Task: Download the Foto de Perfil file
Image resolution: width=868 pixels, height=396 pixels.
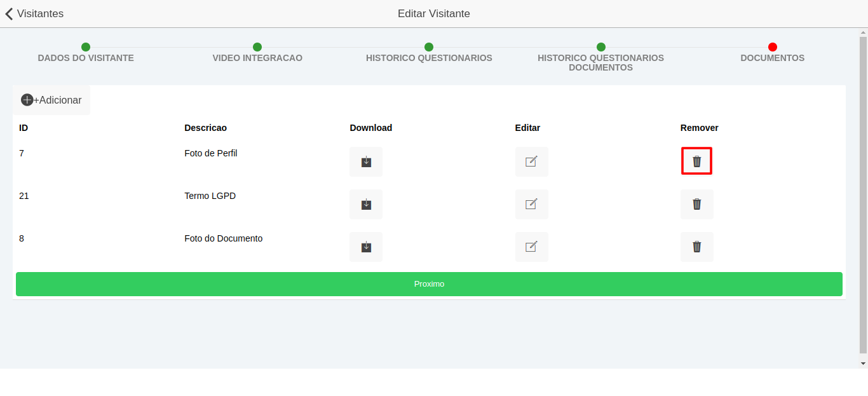Action: pos(365,161)
